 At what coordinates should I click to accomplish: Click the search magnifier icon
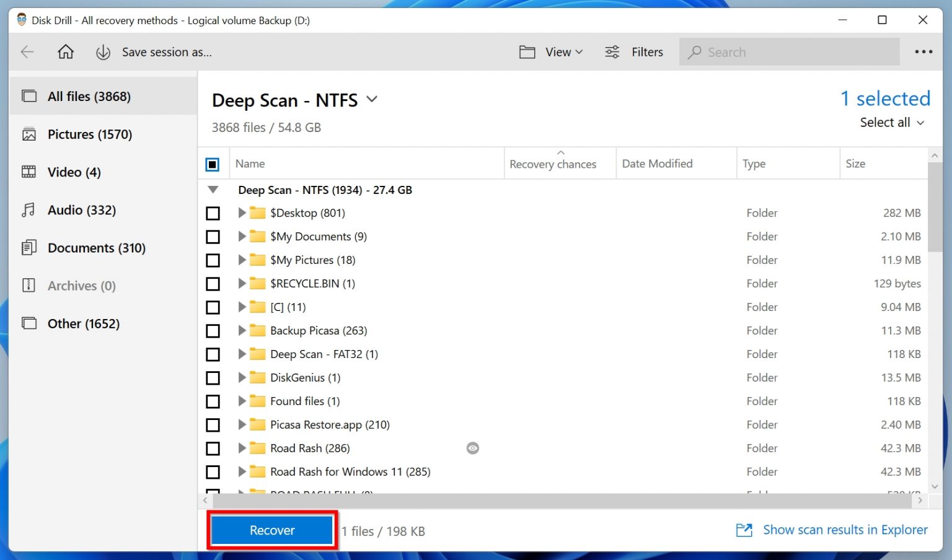click(x=694, y=52)
